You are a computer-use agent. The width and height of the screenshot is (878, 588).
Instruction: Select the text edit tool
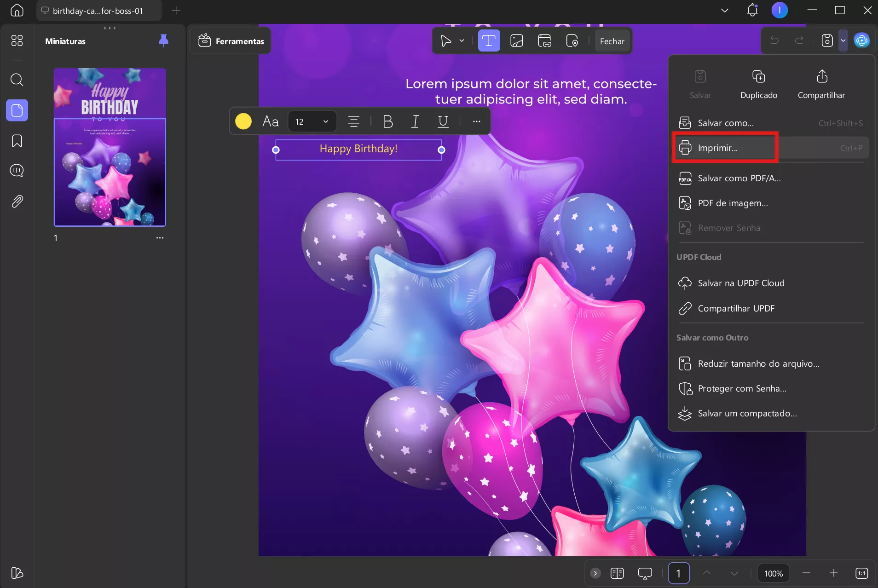[x=489, y=41]
